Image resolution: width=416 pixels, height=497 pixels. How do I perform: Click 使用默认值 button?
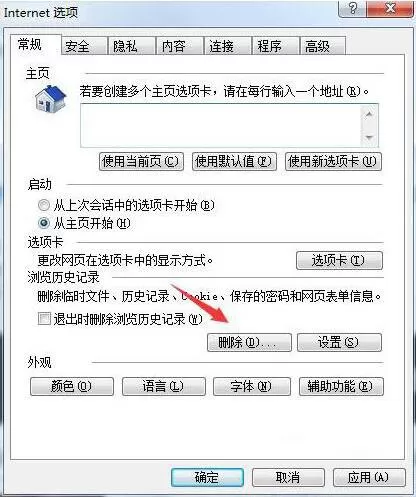tap(234, 162)
